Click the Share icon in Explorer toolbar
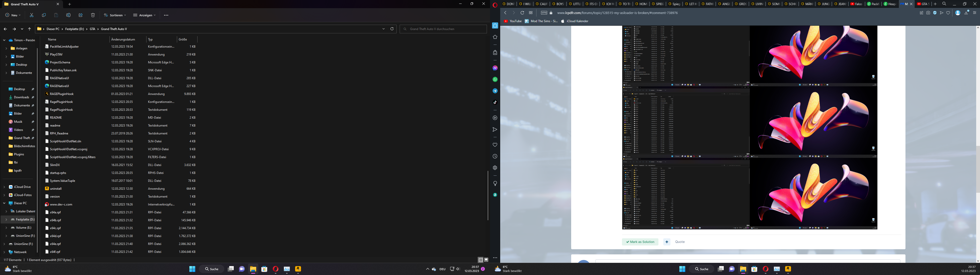 80,15
